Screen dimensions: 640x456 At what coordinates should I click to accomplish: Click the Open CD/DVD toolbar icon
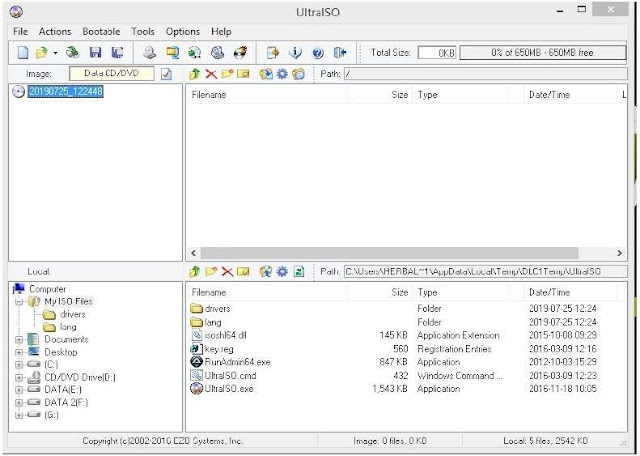(73, 52)
